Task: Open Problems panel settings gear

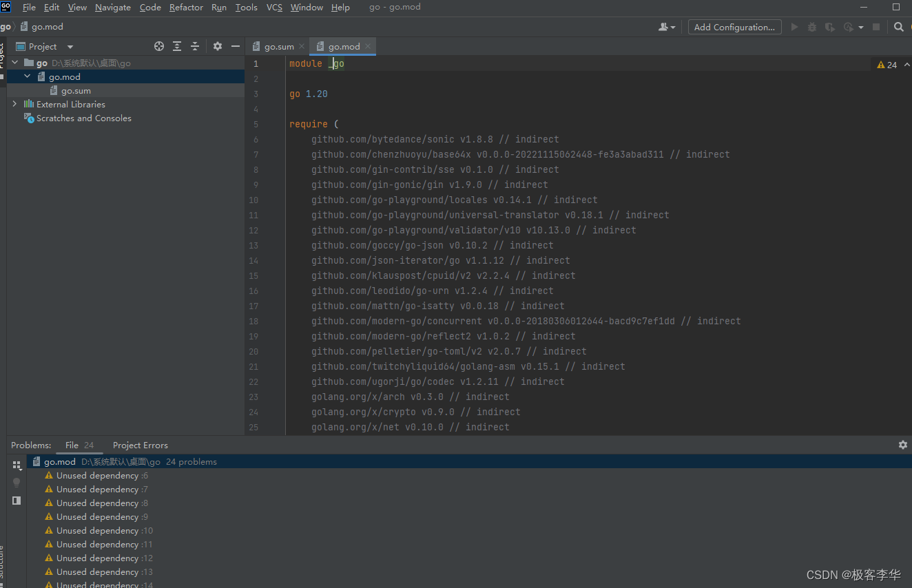Action: [902, 445]
